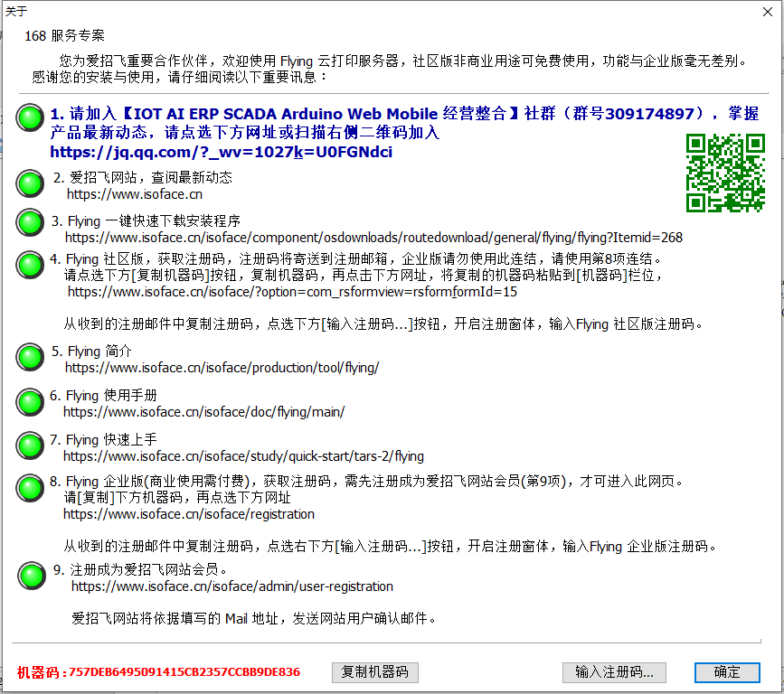784x694 pixels.
Task: Click the 关于 window title
Action: [16, 12]
